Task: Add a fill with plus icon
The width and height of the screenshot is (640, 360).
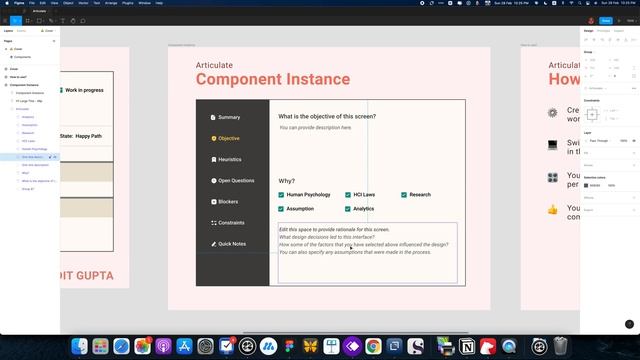Action: (634, 153)
